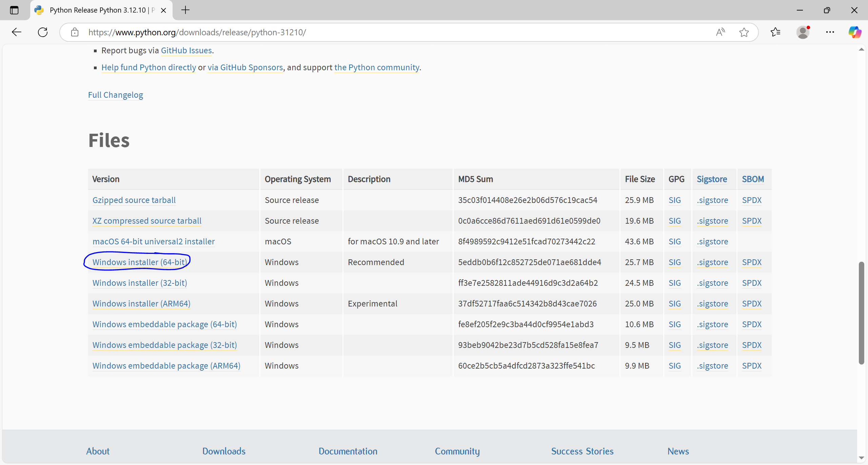
Task: Open the browser profile menu
Action: [803, 32]
